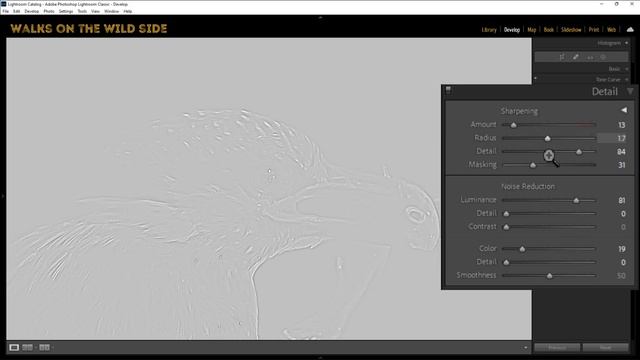Screen dimensions: 640x360
Task: Click the Smoothness slider handle
Action: [x=549, y=276]
